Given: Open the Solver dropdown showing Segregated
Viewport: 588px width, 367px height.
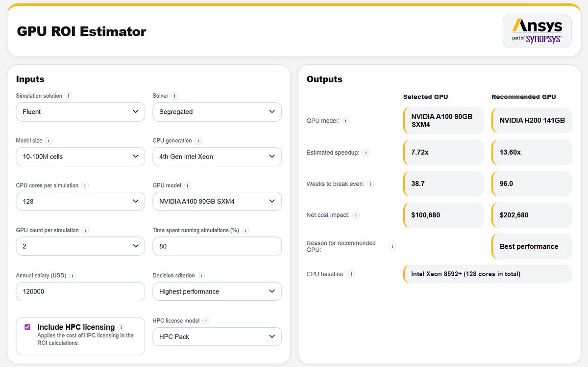Looking at the screenshot, I should pyautogui.click(x=217, y=112).
